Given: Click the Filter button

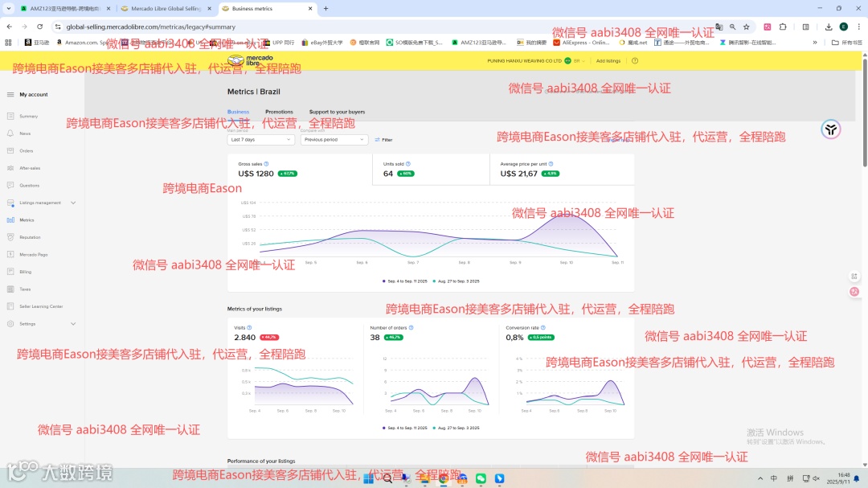Looking at the screenshot, I should click(383, 140).
